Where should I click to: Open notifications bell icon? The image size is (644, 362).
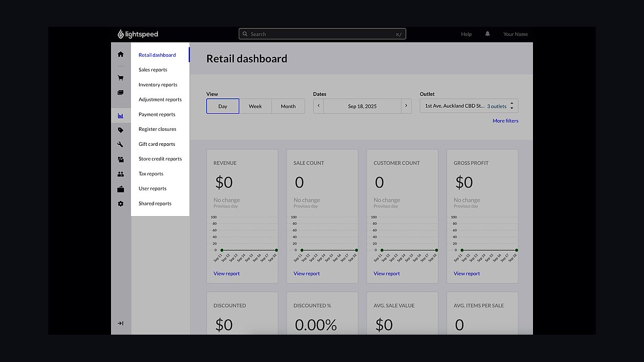pos(487,34)
